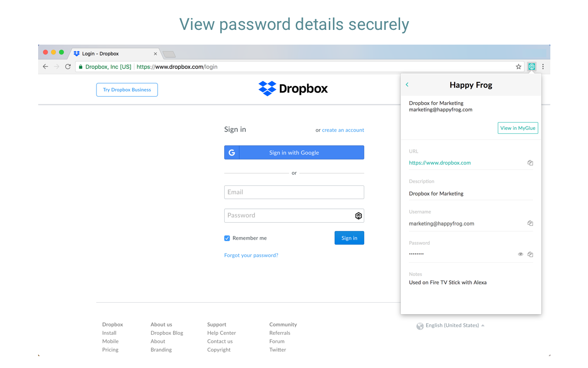Collapse the language chevron near the footer

coord(482,325)
